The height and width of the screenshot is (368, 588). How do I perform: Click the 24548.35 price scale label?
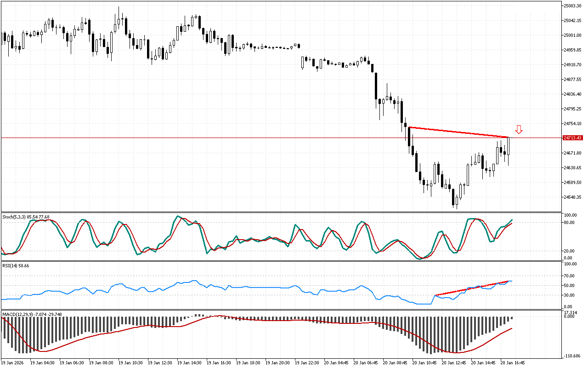[x=572, y=197]
